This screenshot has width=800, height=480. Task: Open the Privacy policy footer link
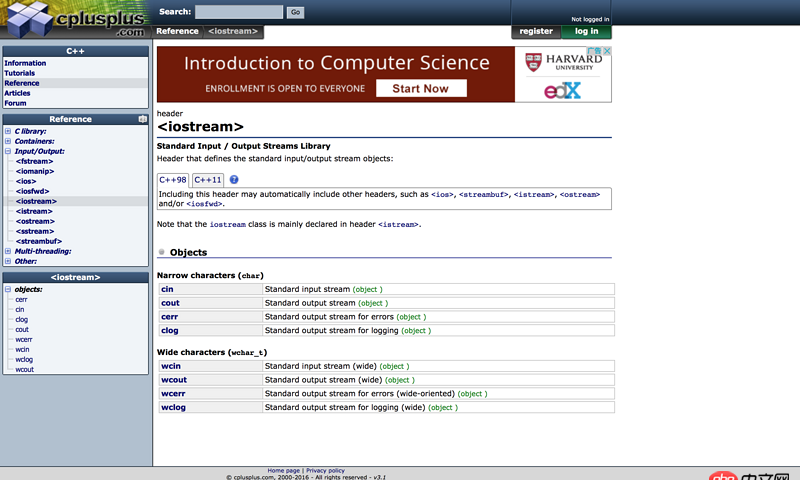(326, 470)
